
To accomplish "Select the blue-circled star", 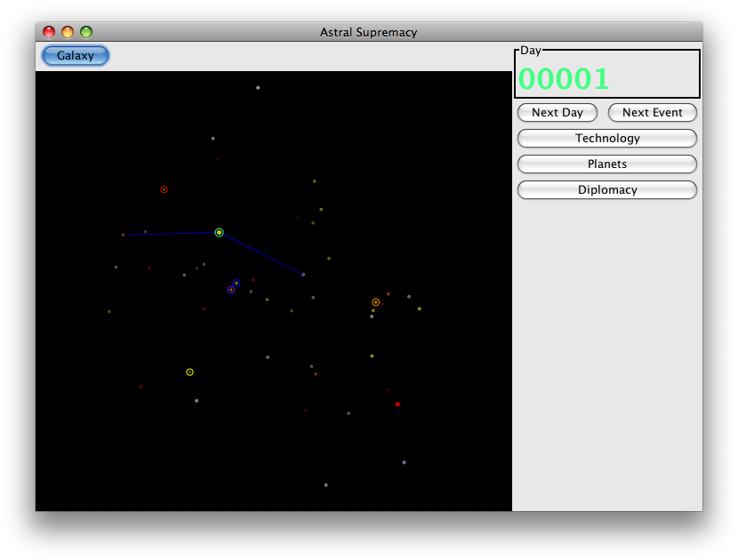I will [x=237, y=283].
